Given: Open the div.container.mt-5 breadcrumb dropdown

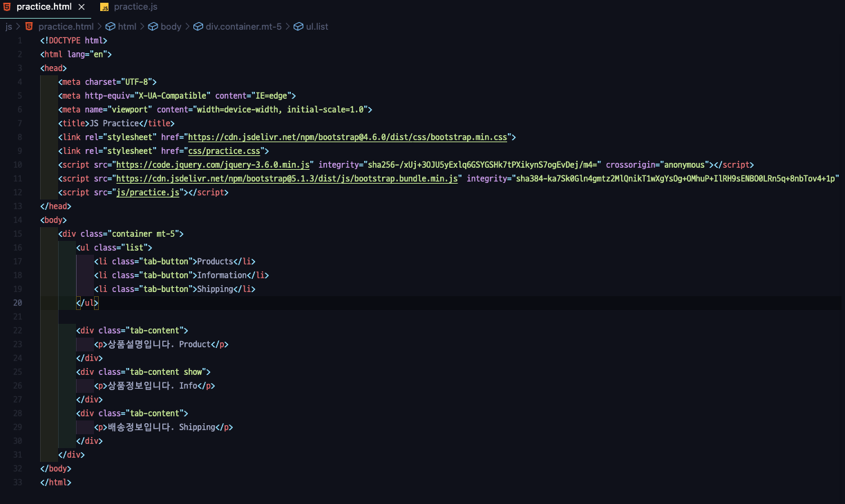Looking at the screenshot, I should 243,26.
